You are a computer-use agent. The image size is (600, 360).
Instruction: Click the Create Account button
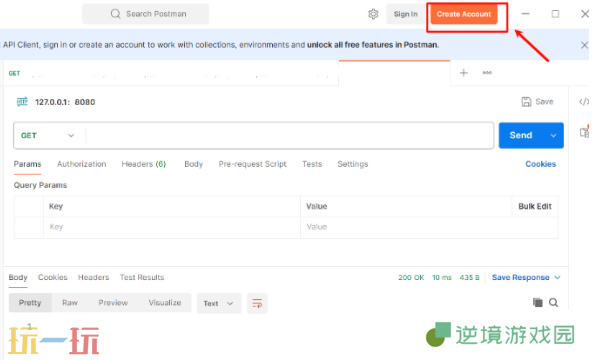[x=464, y=14]
